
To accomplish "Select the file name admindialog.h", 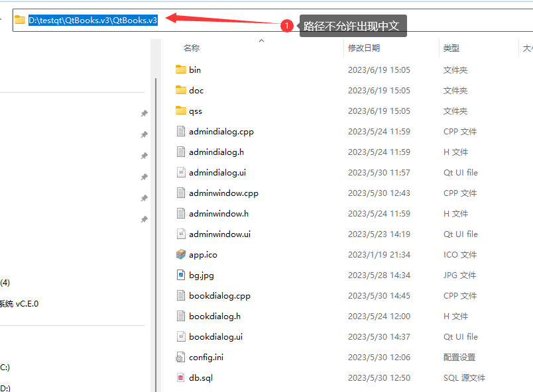I will click(217, 152).
